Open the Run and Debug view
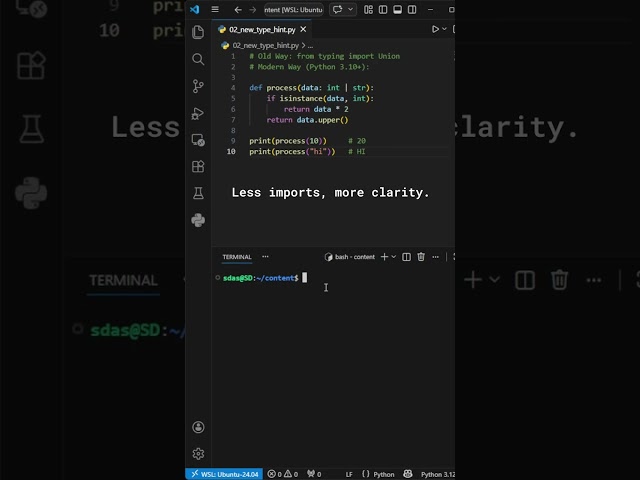The height and width of the screenshot is (480, 640). pos(198,113)
